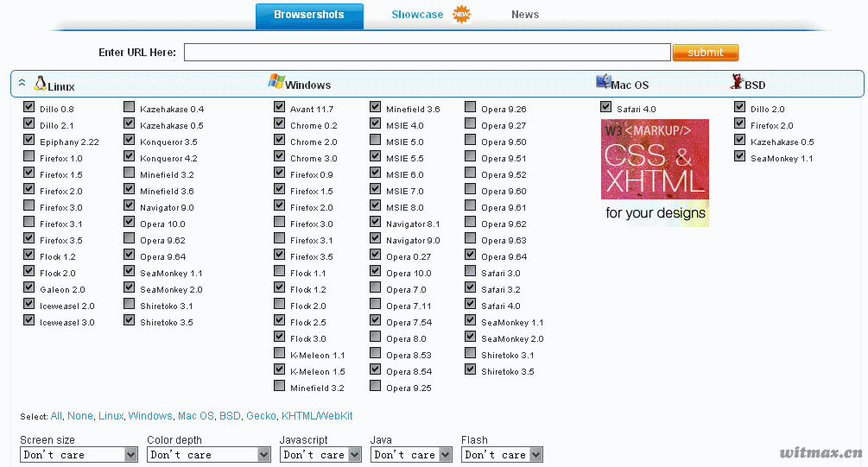This screenshot has height=467, width=868.
Task: Uncheck BSD Kazehakase 0.5
Action: [739, 139]
